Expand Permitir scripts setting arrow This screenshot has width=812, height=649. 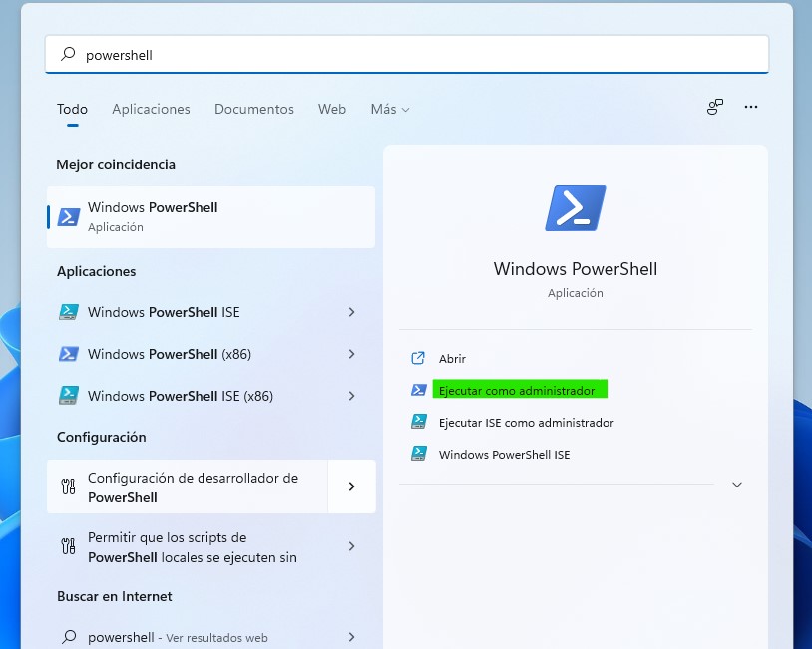351,546
